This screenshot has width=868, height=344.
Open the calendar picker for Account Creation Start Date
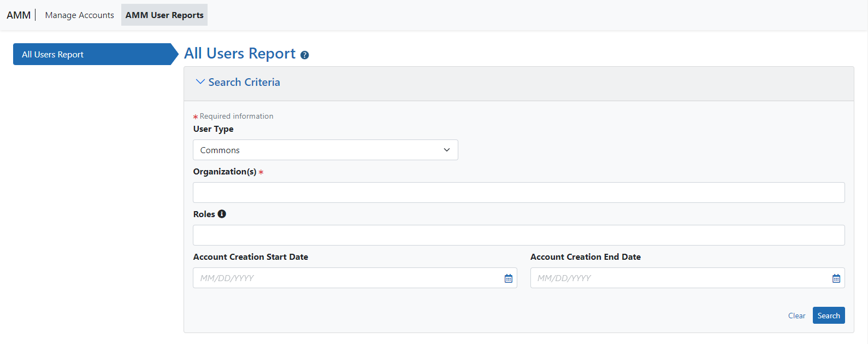tap(509, 278)
